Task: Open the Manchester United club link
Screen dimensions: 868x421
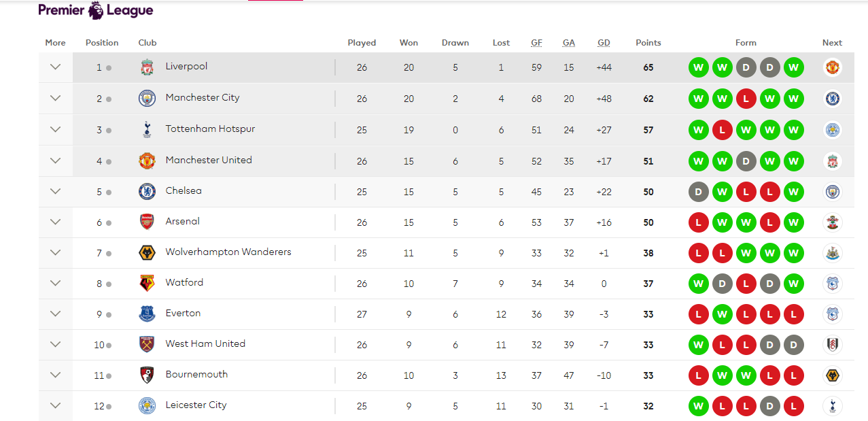Action: [209, 160]
